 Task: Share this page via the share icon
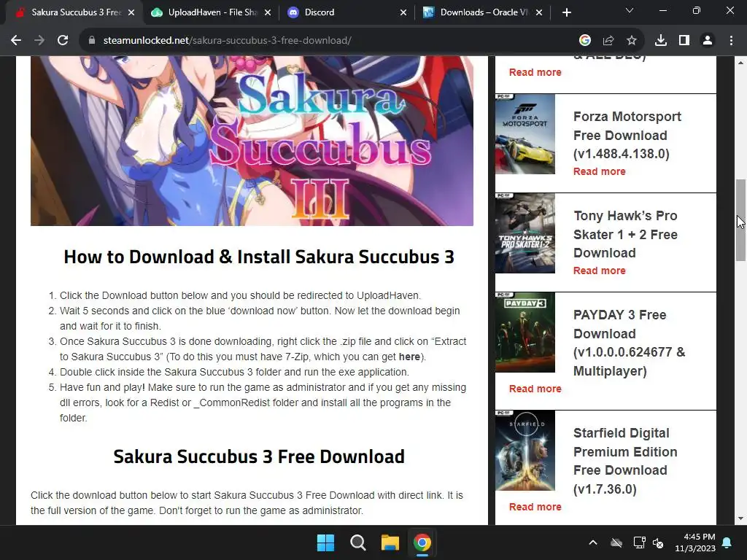[608, 41]
